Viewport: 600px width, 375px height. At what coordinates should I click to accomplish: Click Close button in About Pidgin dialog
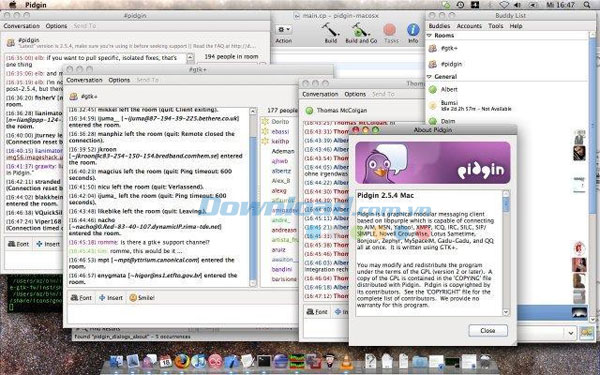pyautogui.click(x=488, y=331)
